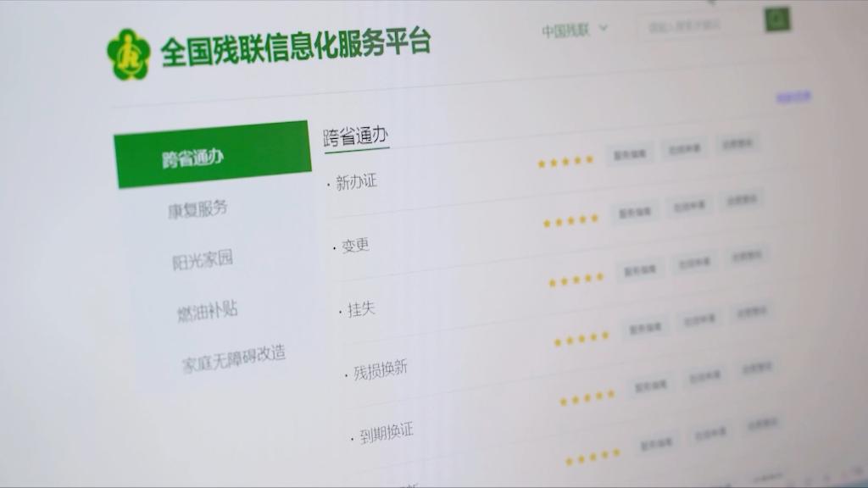The height and width of the screenshot is (488, 868).
Task: Go to 家庭无障碍改造 in the sidebar
Action: [x=234, y=358]
